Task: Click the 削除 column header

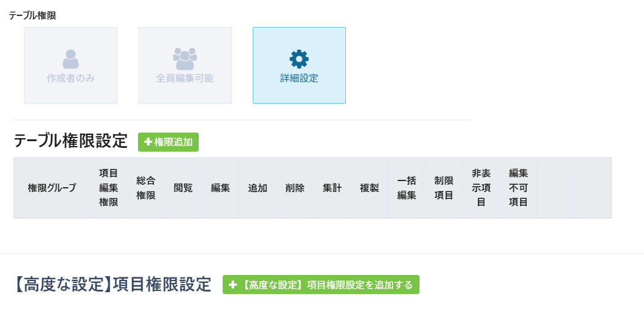Action: pos(295,188)
